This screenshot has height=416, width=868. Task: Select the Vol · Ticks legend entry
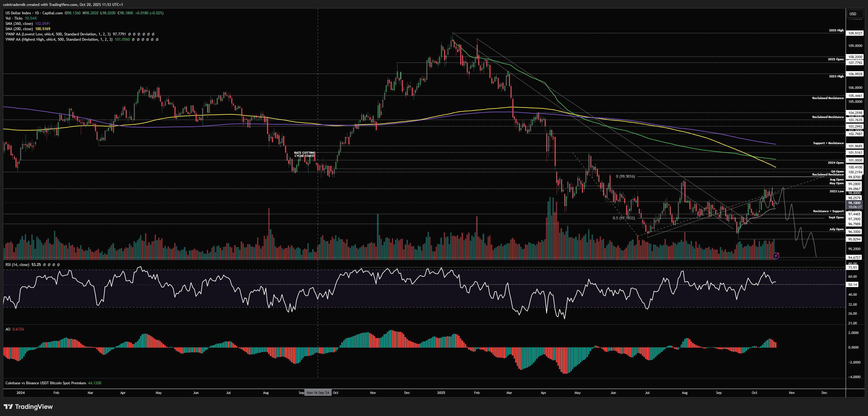[14, 18]
